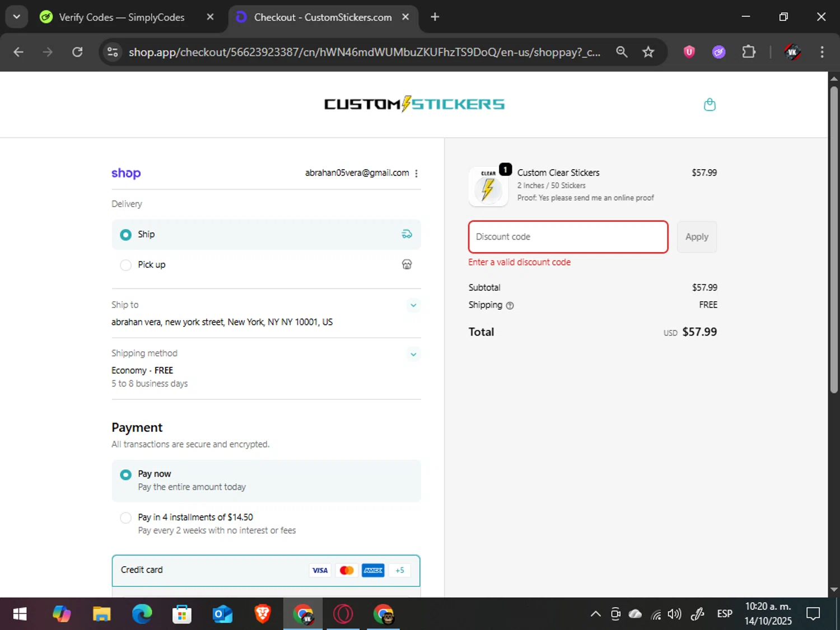Open a new browser tab
The image size is (840, 630).
click(x=435, y=17)
